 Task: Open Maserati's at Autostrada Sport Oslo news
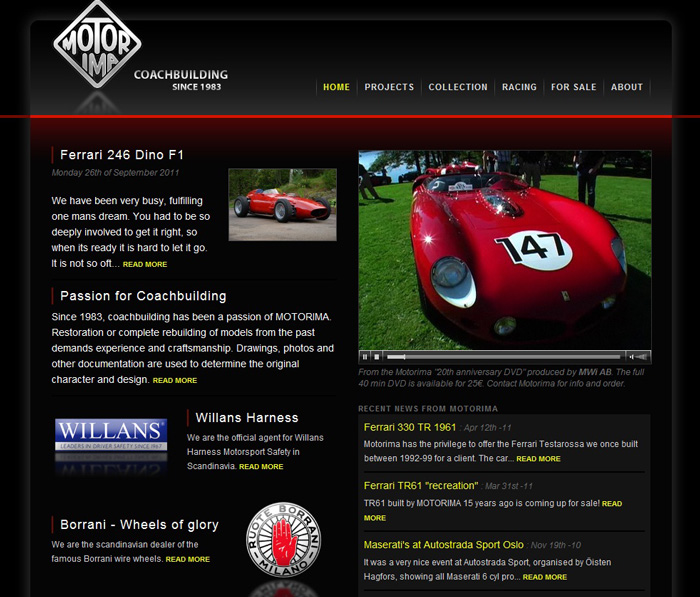point(444,545)
